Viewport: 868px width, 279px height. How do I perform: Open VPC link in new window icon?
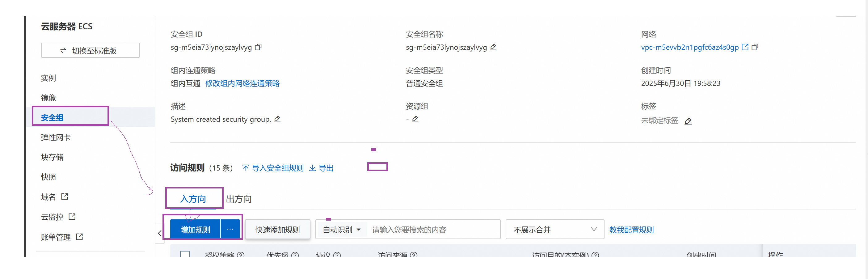745,47
